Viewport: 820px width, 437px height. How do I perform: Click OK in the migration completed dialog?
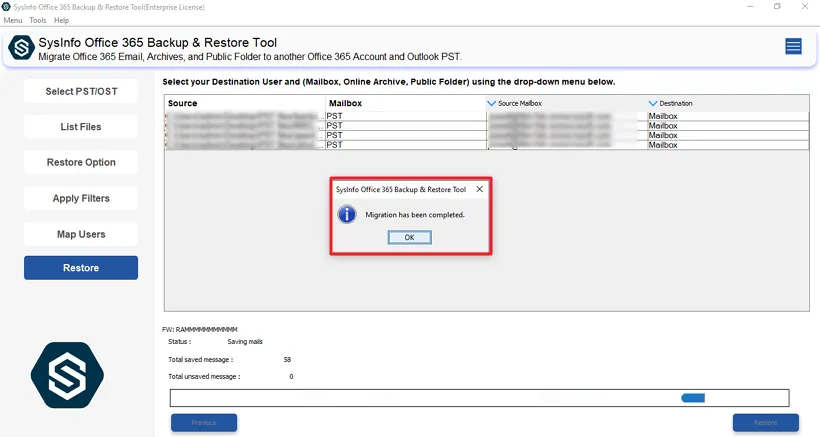409,237
